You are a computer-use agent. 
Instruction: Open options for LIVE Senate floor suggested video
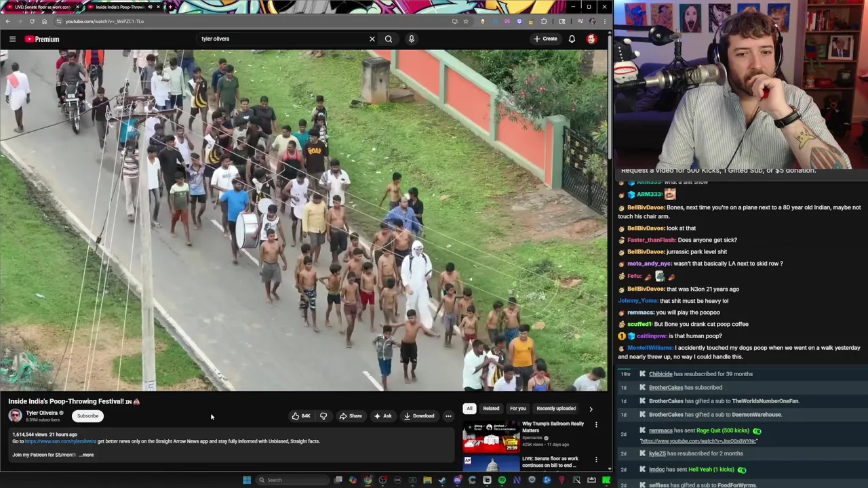click(x=596, y=460)
